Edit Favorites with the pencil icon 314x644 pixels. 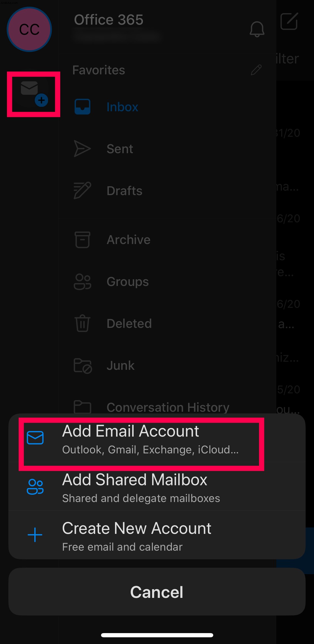[256, 70]
